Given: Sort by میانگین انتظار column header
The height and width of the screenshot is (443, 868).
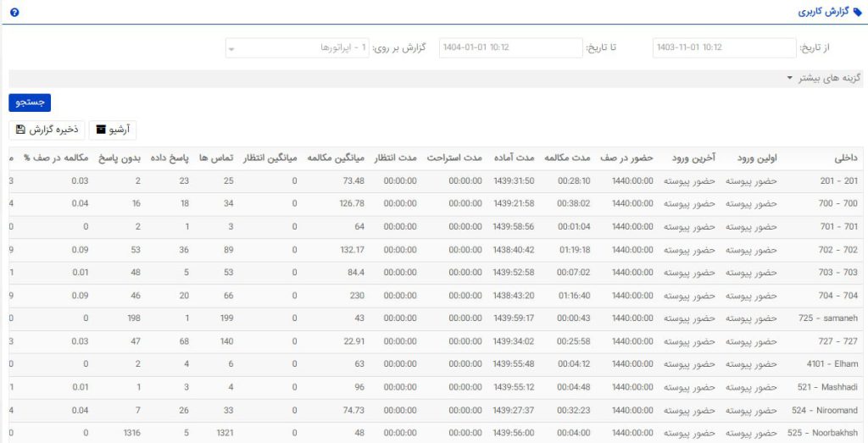Looking at the screenshot, I should 270,158.
